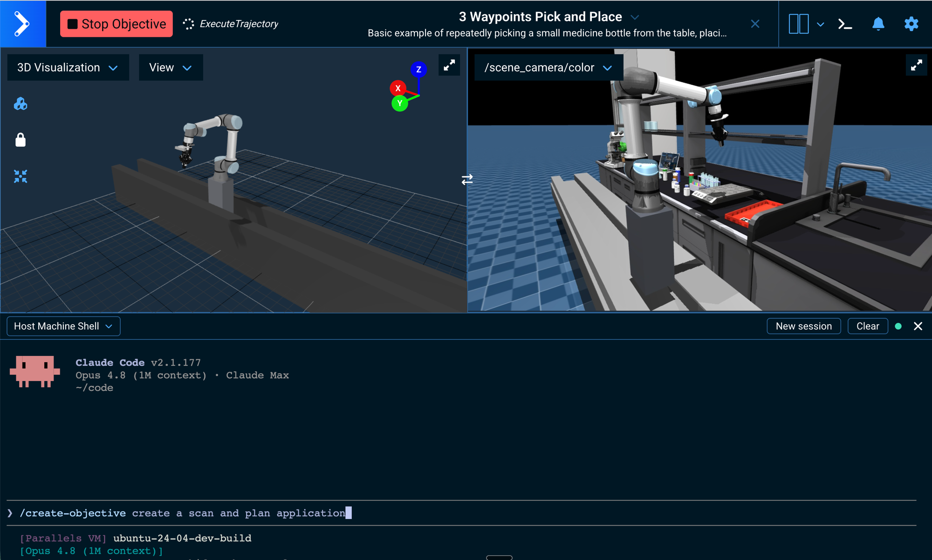Image resolution: width=932 pixels, height=560 pixels.
Task: Swap panes using the arrows icon
Action: (467, 179)
